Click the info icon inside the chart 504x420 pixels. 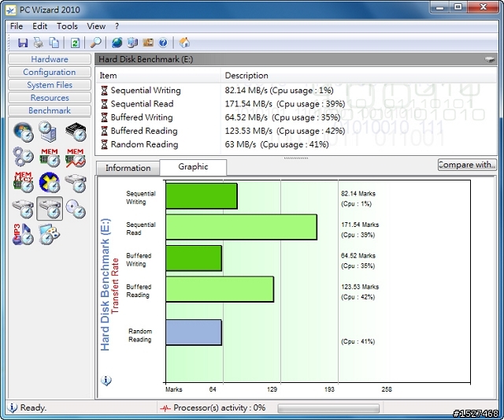tap(106, 381)
